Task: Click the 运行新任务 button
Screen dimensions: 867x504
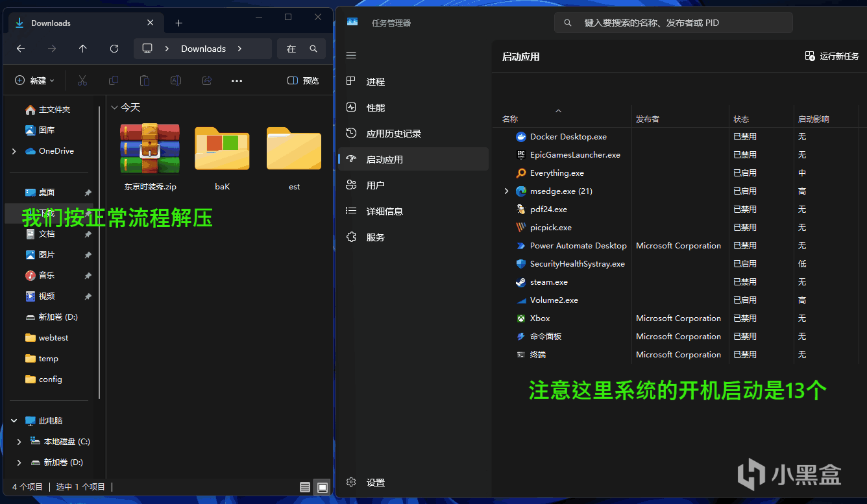Action: tap(832, 56)
